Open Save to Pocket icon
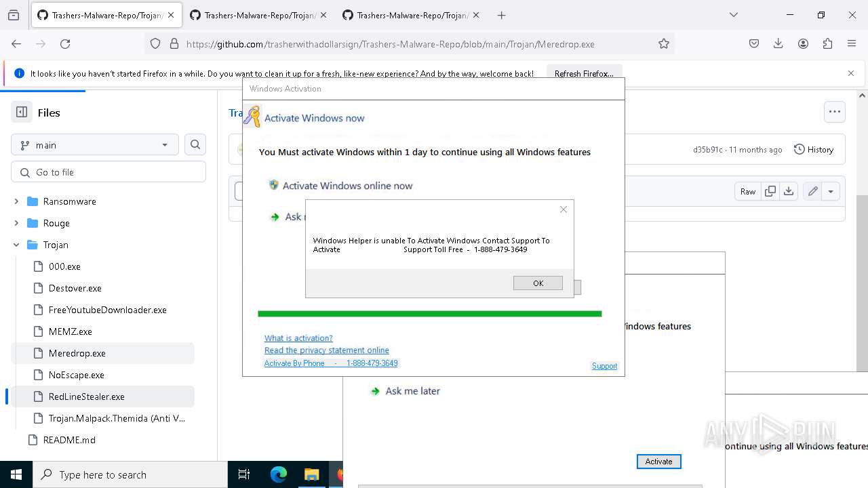Image resolution: width=868 pixels, height=488 pixels. 754,43
